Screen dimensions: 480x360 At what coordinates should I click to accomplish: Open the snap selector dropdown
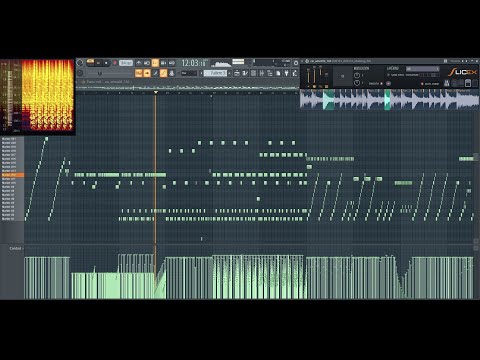pyautogui.click(x=189, y=73)
